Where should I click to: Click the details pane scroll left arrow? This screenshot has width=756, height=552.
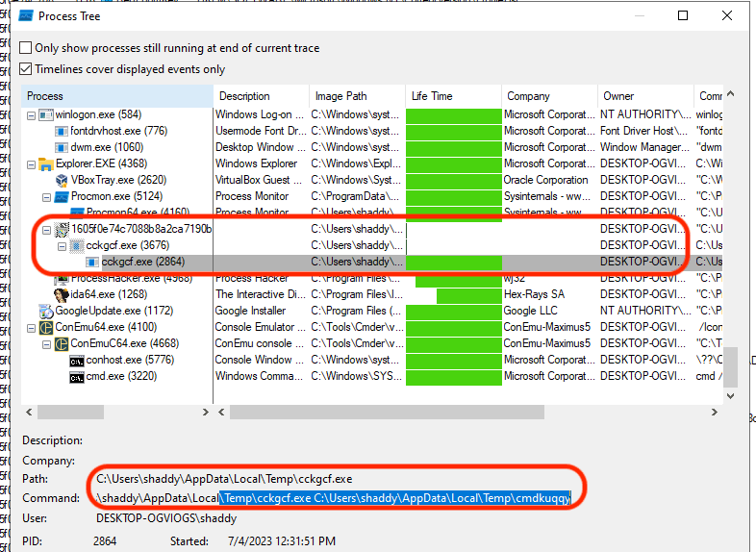coord(221,413)
